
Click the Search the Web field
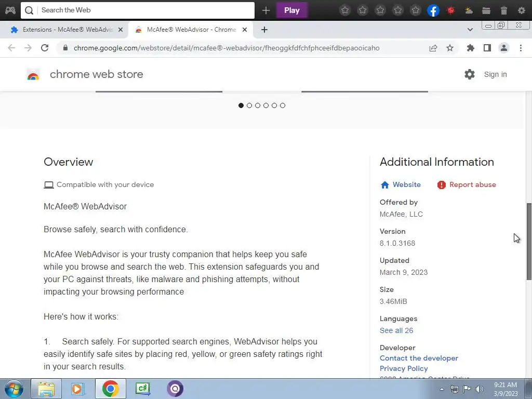137,10
